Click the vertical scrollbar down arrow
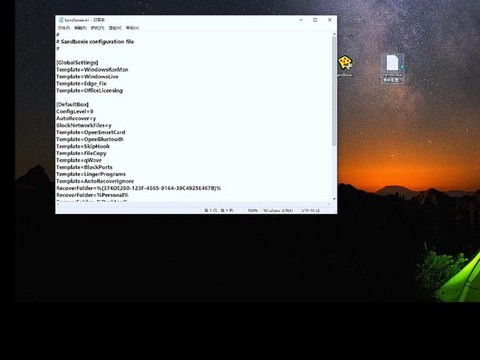 tap(334, 199)
